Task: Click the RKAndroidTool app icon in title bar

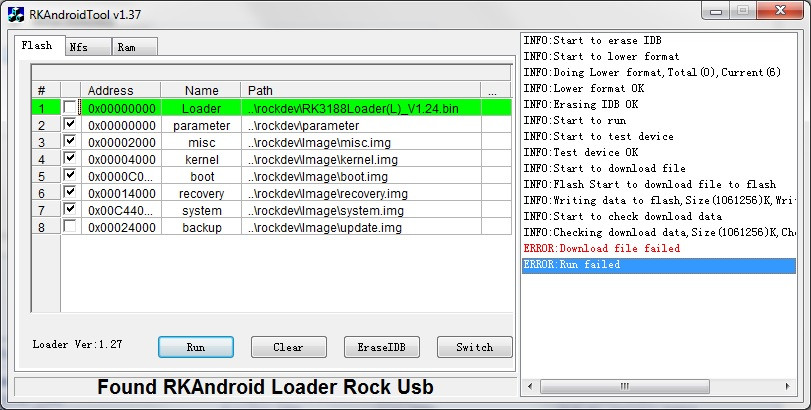Action: 16,15
